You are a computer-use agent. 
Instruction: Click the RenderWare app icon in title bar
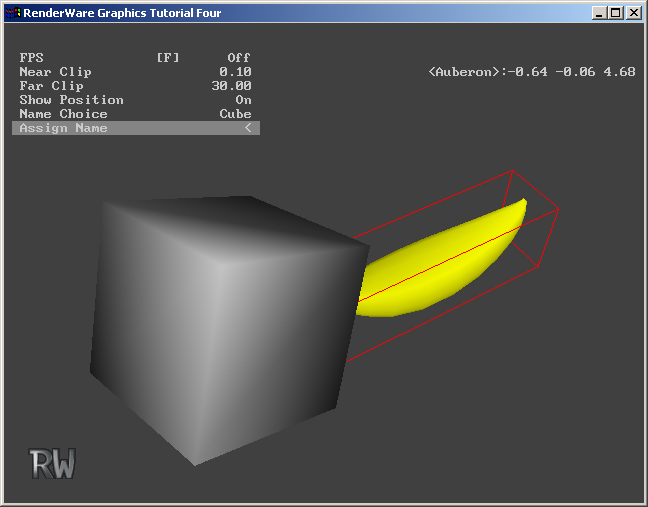[x=12, y=13]
